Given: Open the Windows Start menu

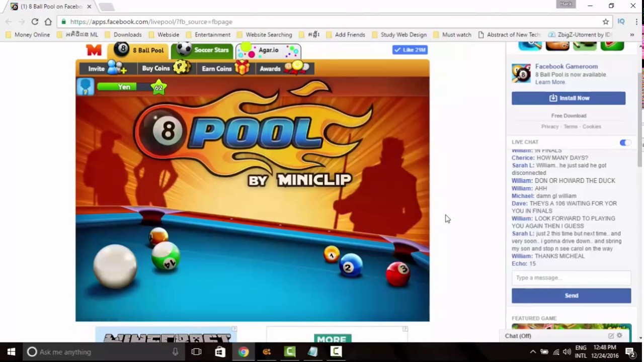Looking at the screenshot, I should pyautogui.click(x=11, y=352).
